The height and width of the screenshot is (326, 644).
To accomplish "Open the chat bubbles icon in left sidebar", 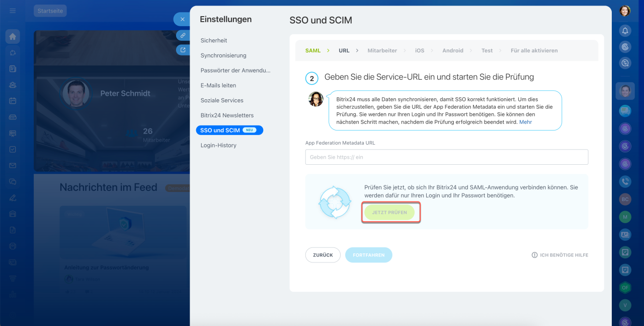I will pos(13,181).
